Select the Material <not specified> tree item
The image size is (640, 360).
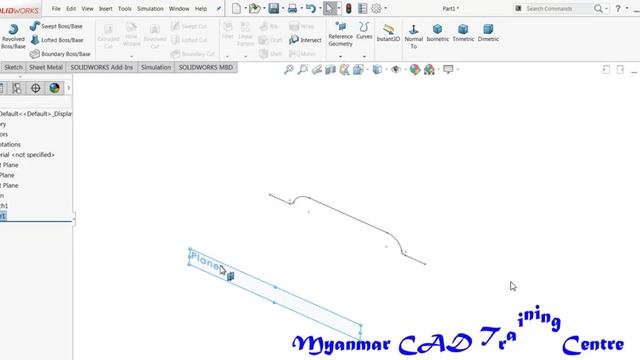(x=27, y=155)
